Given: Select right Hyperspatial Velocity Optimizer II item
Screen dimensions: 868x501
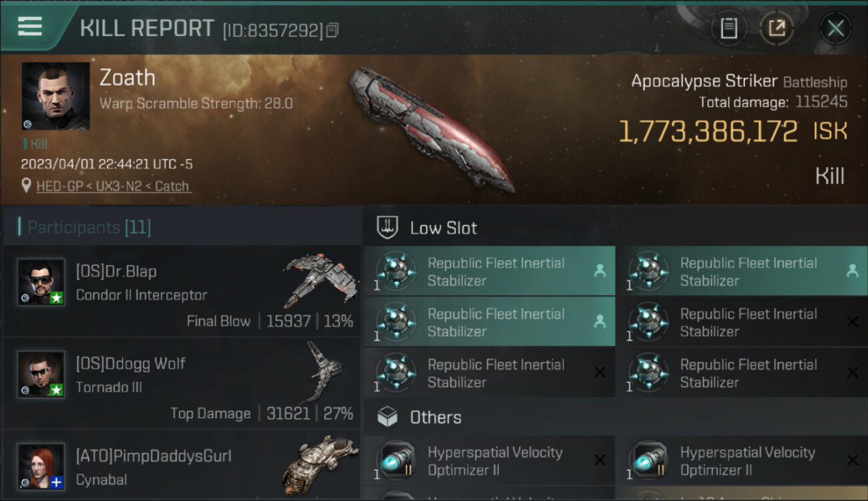Looking at the screenshot, I should (x=742, y=461).
